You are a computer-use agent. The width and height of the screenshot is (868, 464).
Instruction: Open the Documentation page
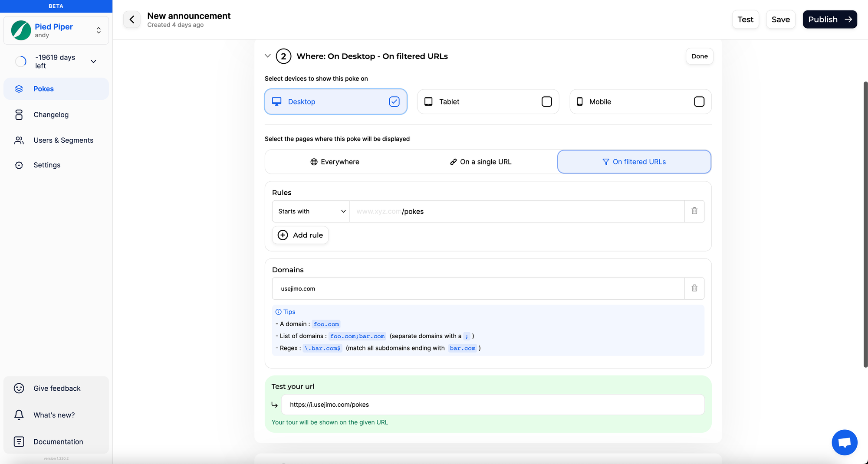(x=58, y=441)
